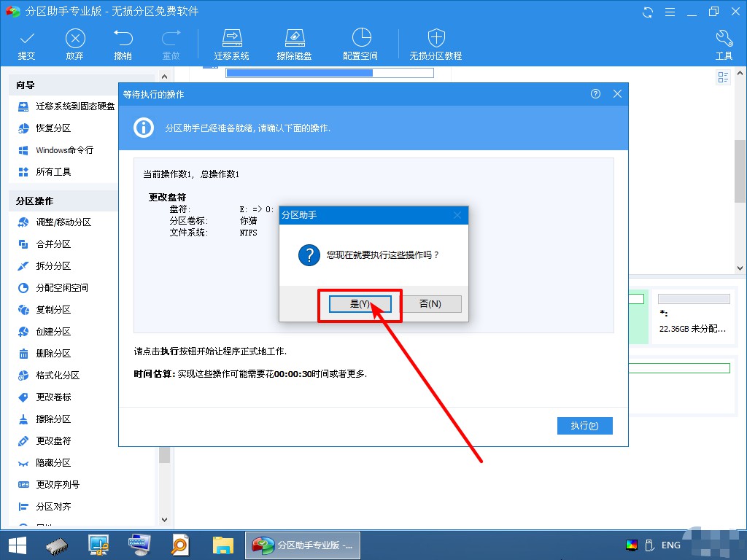This screenshot has height=560, width=747.
Task: Choose 复制分区 operation
Action: coord(44,309)
